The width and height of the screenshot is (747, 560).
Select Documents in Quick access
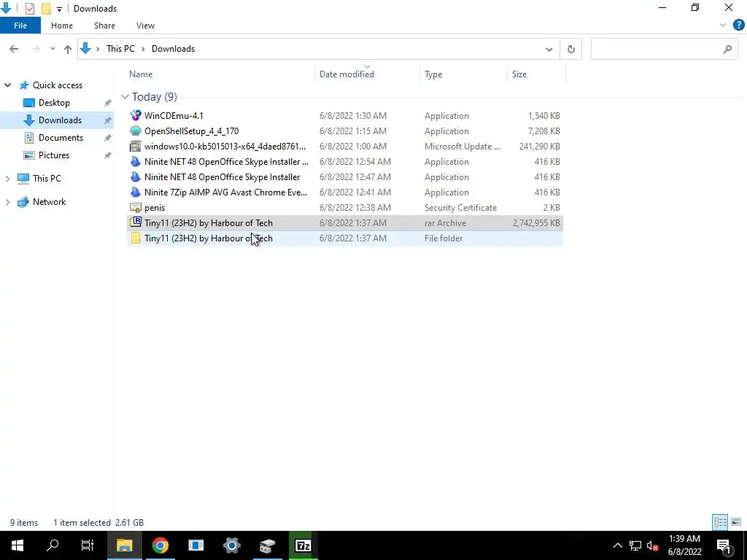[x=61, y=138]
